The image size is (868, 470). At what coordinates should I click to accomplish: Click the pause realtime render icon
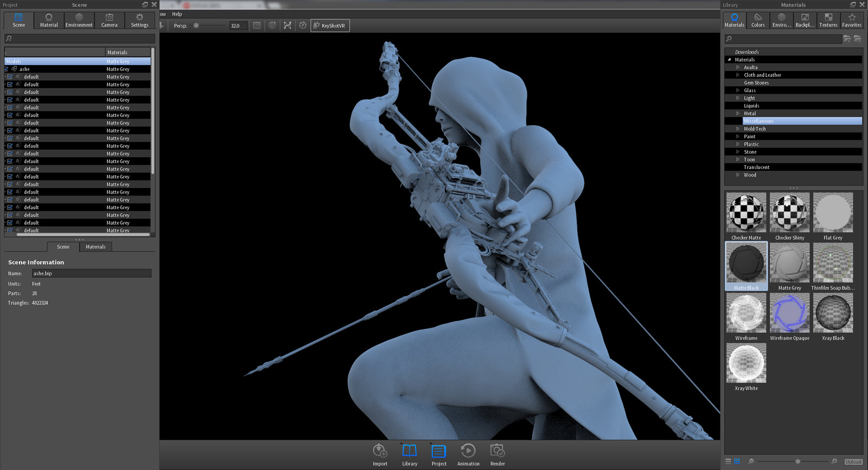[x=303, y=25]
